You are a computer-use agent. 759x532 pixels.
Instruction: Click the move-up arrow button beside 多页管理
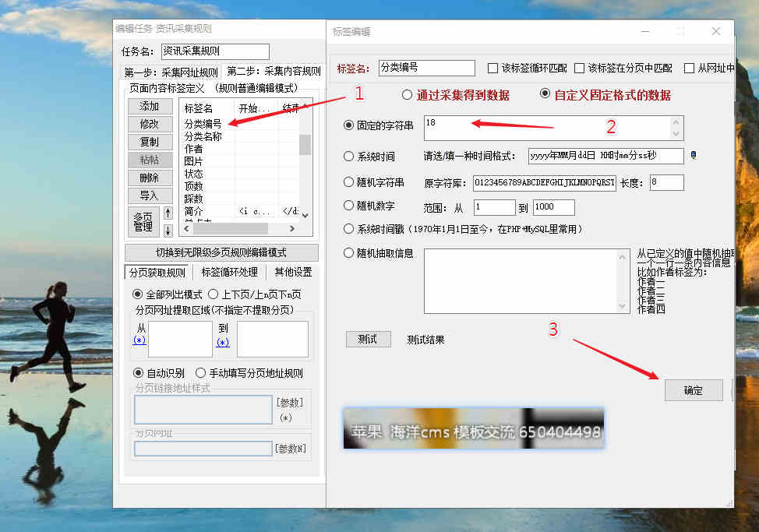click(168, 213)
